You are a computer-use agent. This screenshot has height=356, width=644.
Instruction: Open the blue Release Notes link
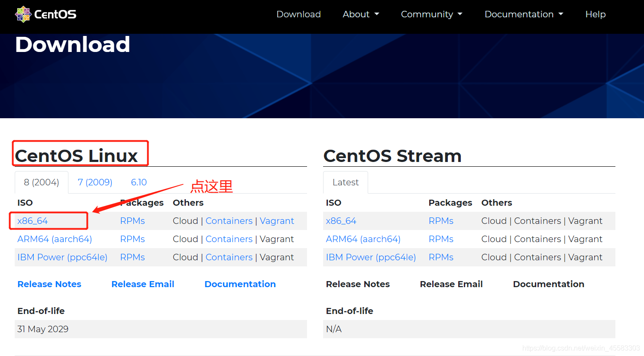point(49,284)
